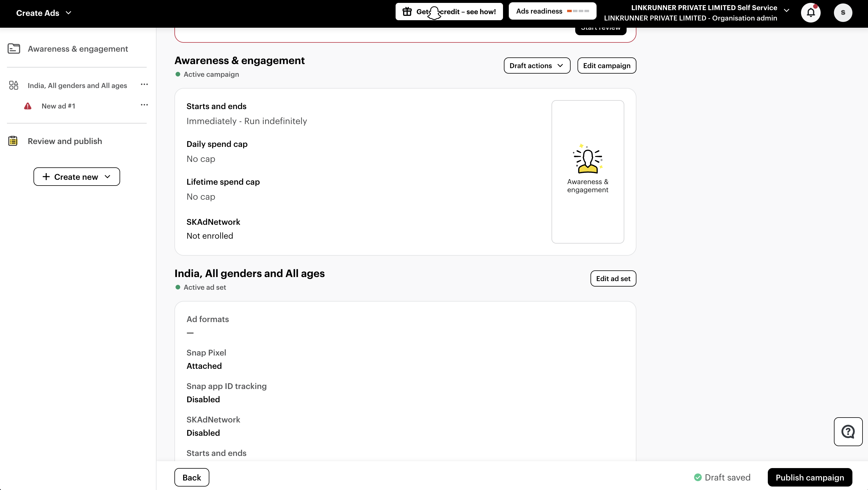Open the help chat icon
Image resolution: width=868 pixels, height=490 pixels.
tap(848, 431)
